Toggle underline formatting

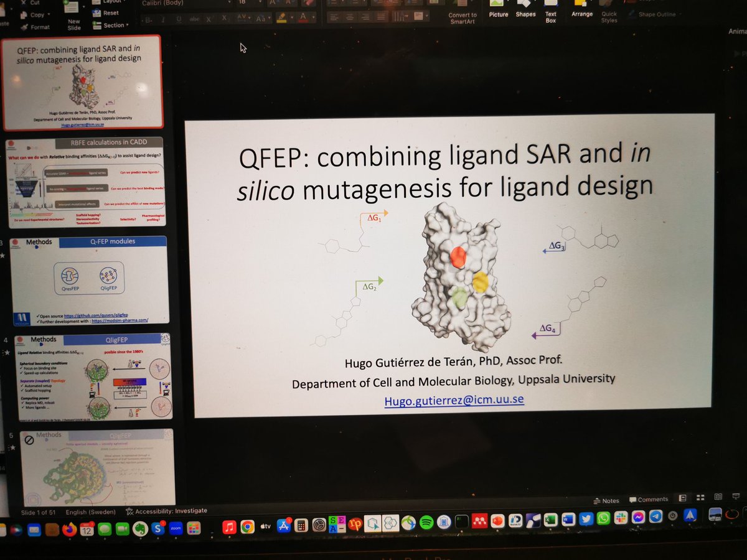pyautogui.click(x=179, y=20)
